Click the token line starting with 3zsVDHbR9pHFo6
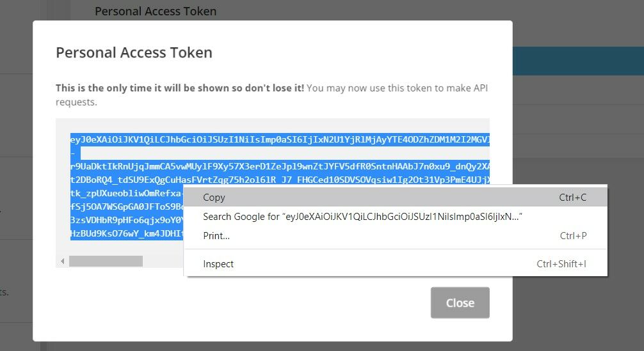 127,220
